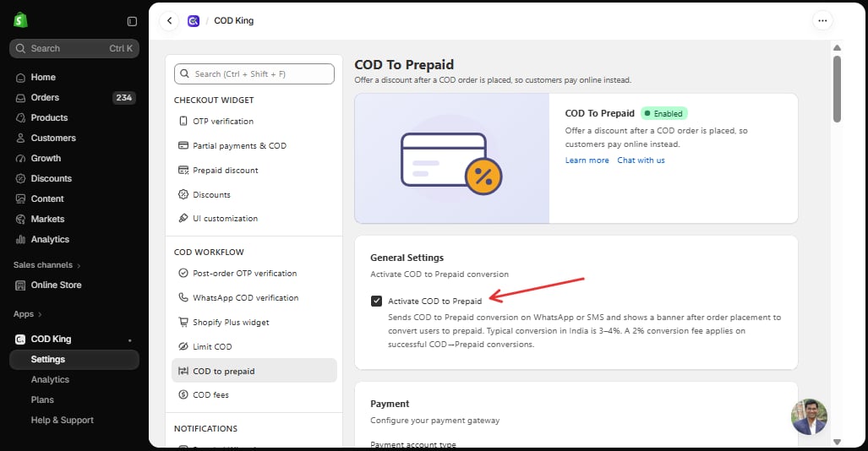Expand the Apps section chevron

pyautogui.click(x=40, y=314)
